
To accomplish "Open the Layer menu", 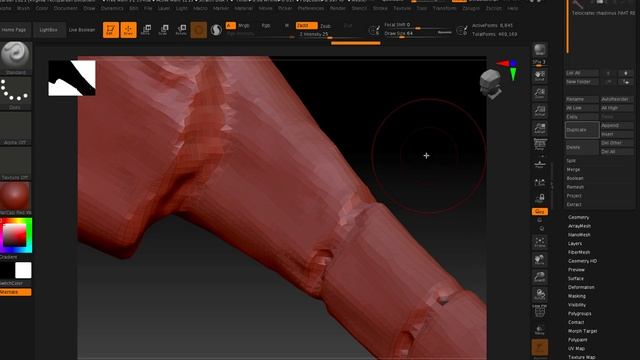I will [x=164, y=8].
